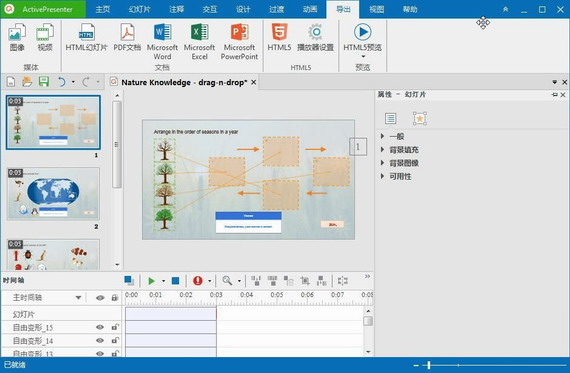Open the 视图 ribbon tab
Viewport: 570px width, 373px height.
point(377,9)
